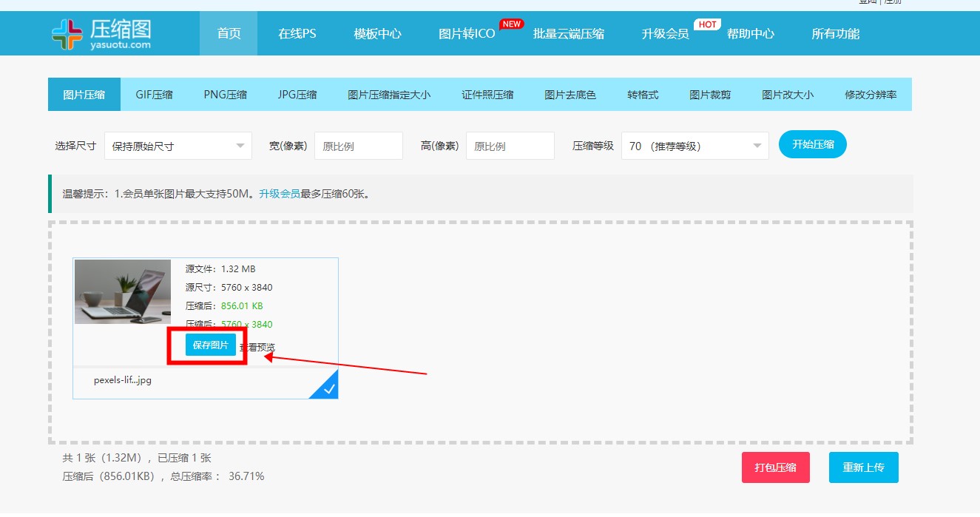Image resolution: width=980 pixels, height=517 pixels.
Task: Select 批量云端压缩 in the top navigation
Action: coord(568,34)
